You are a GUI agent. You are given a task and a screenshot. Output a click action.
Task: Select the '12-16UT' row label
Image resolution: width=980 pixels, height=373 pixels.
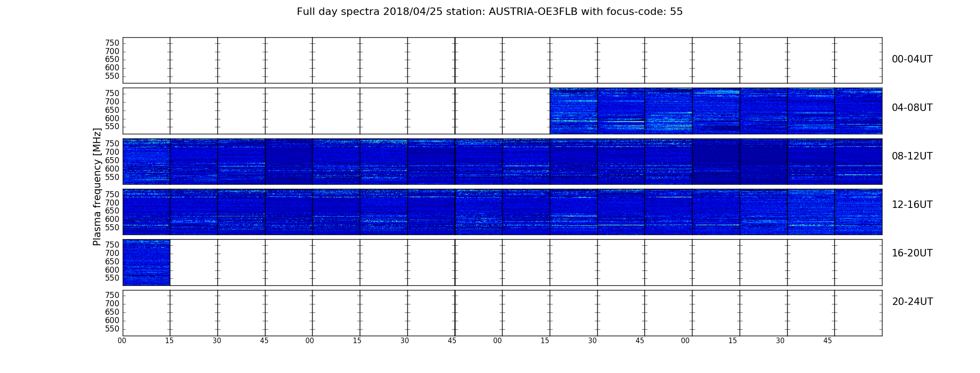(912, 205)
